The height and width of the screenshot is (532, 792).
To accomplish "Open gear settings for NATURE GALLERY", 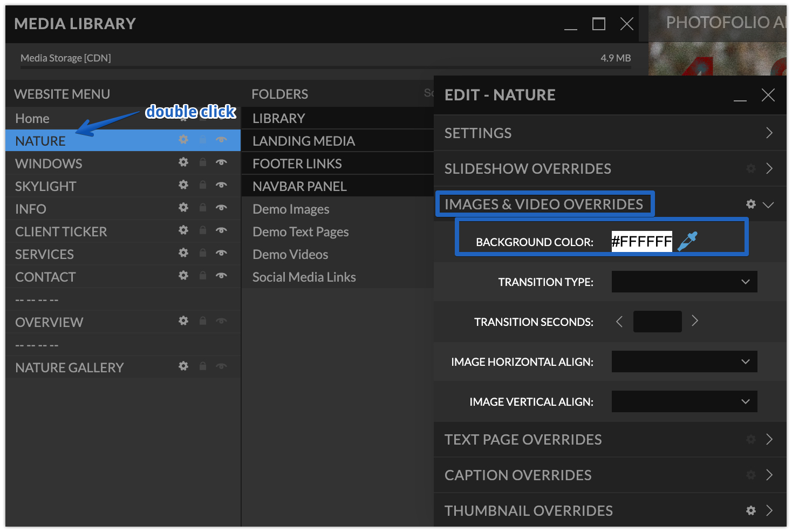I will coord(183,366).
